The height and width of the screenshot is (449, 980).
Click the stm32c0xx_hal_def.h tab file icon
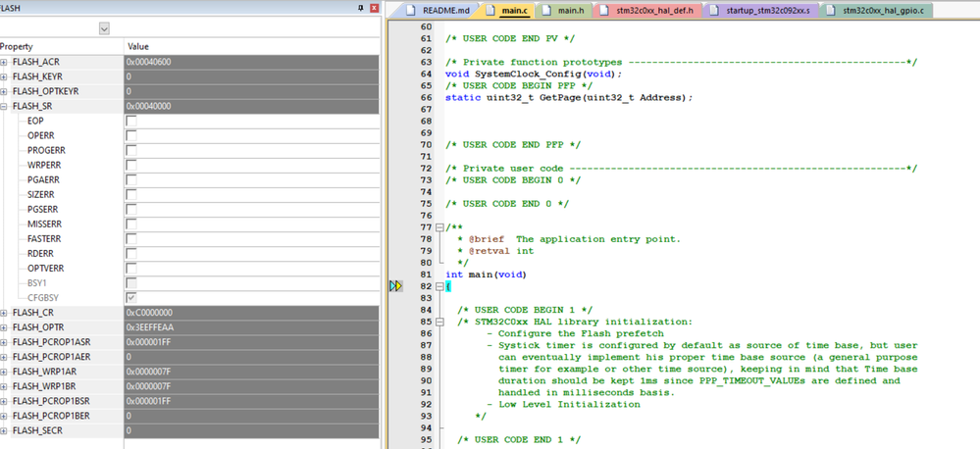(604, 10)
